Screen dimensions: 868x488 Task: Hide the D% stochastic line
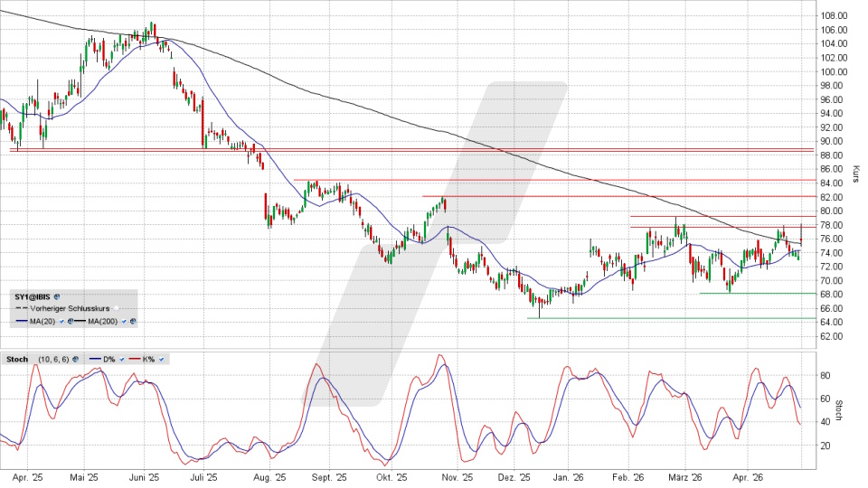click(122, 359)
